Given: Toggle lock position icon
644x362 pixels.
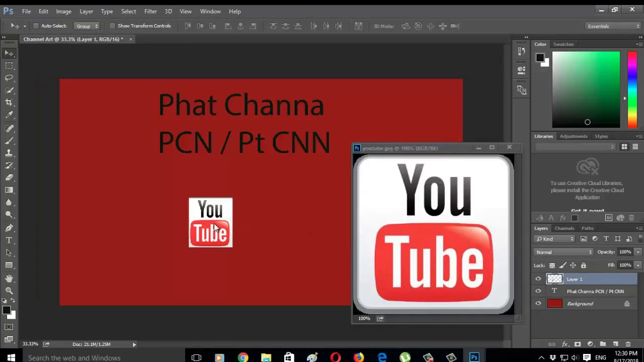Looking at the screenshot, I should click(x=573, y=265).
